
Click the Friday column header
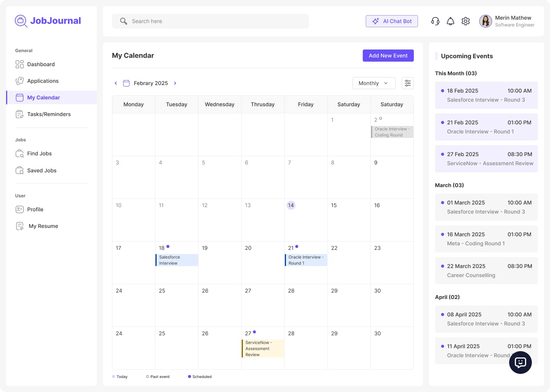tap(306, 104)
